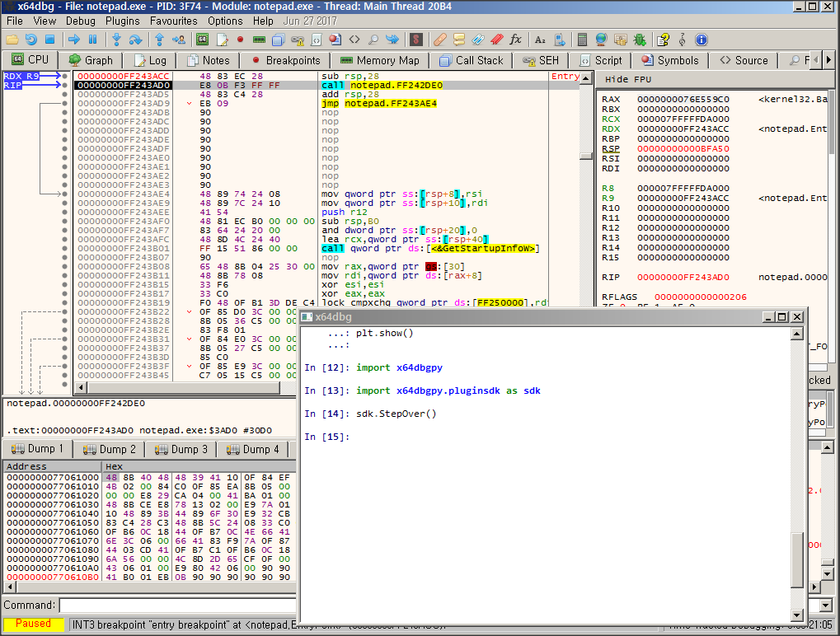840x636 pixels.
Task: Click the green bug report icon
Action: click(x=640, y=40)
